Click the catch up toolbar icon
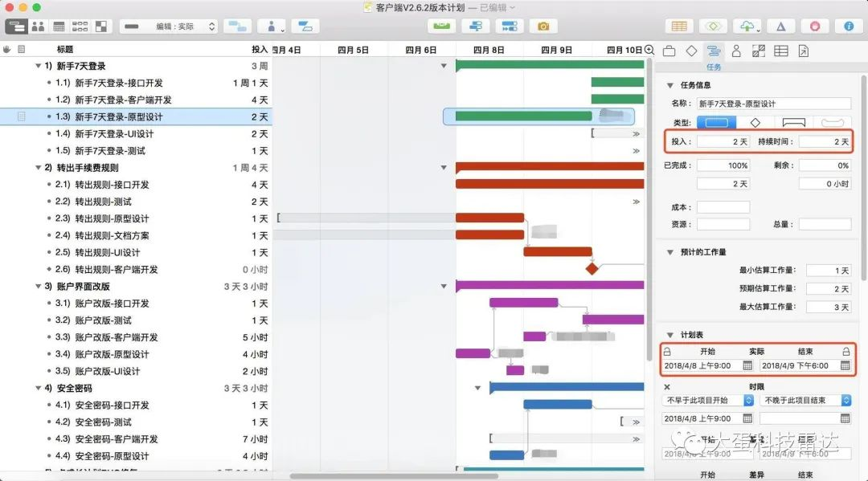 tap(476, 26)
